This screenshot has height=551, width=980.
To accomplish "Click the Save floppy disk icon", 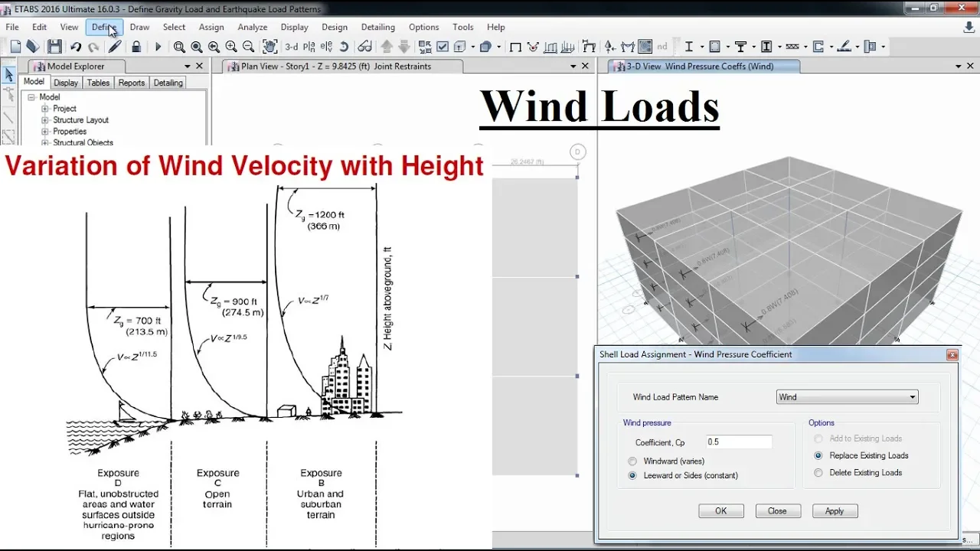I will 54,47.
